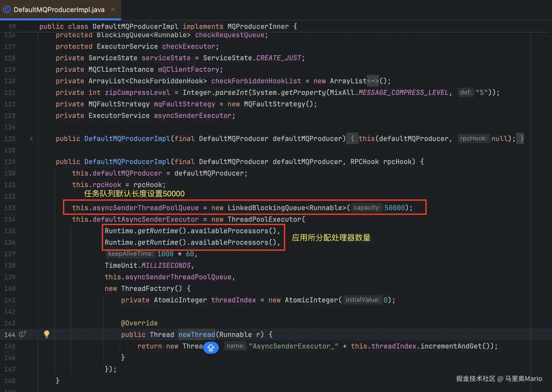
Task: Click the implements-method gutter icon on line 144
Action: click(22, 334)
